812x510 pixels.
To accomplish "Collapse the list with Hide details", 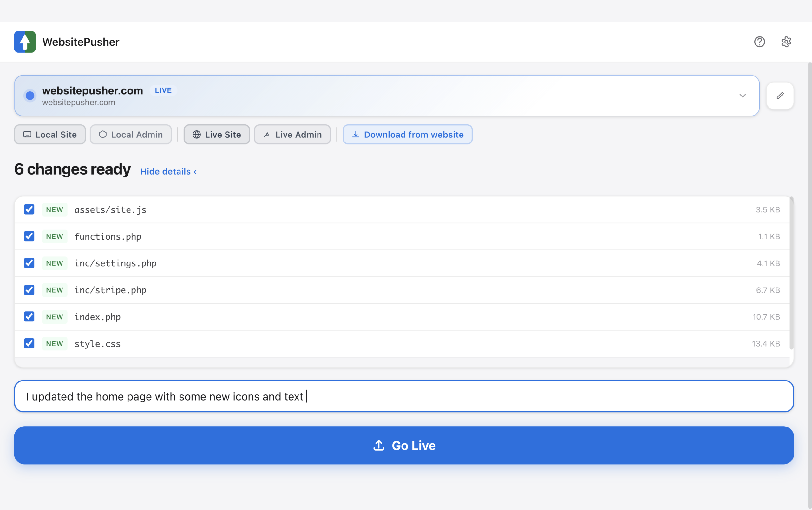I will click(x=168, y=171).
